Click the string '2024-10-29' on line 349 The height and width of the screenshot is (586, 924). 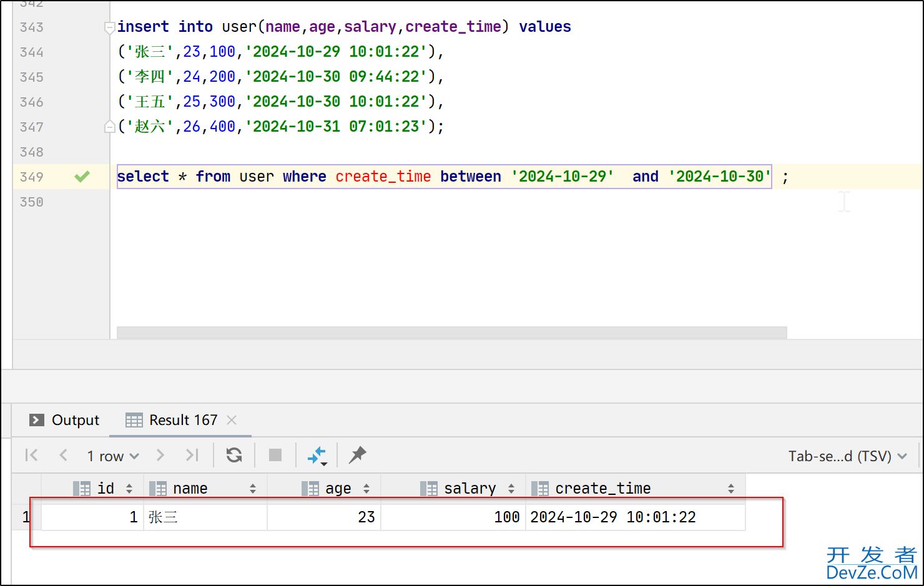coord(562,177)
